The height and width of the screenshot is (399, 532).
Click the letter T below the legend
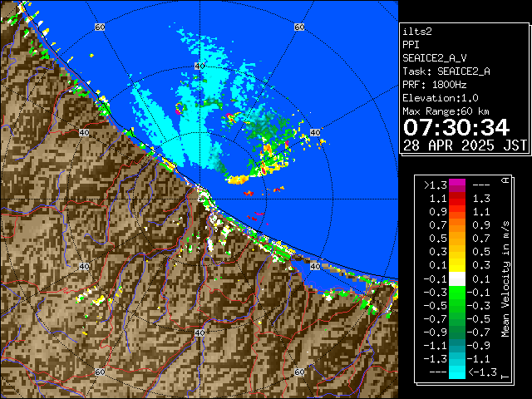coord(505,377)
